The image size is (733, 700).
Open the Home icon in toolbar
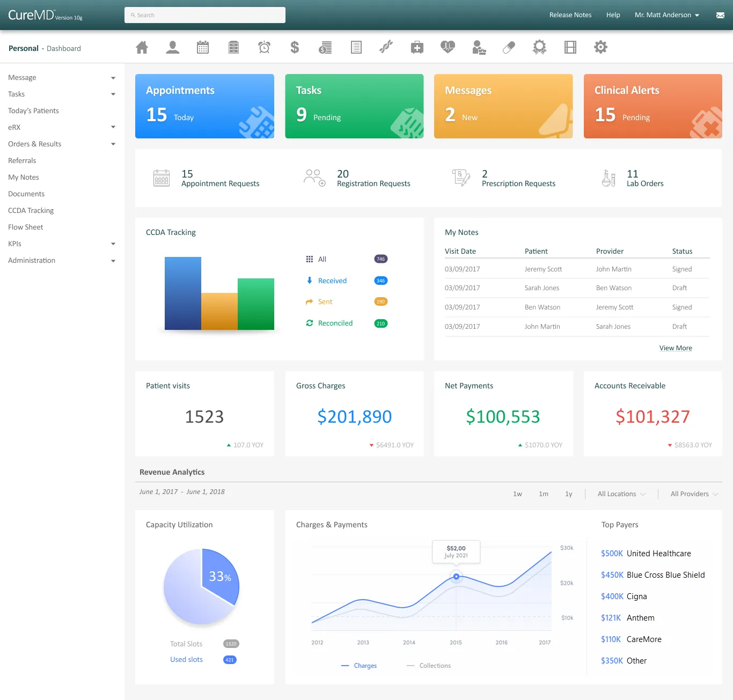tap(142, 48)
